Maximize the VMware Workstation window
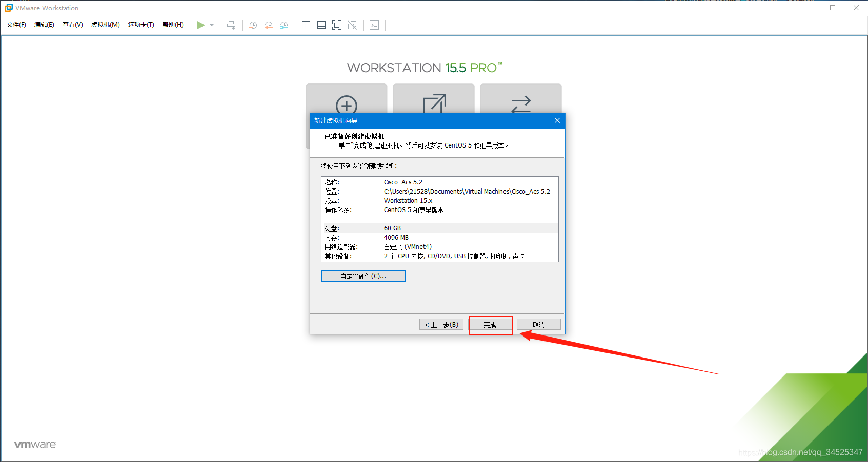868x462 pixels. pos(833,8)
